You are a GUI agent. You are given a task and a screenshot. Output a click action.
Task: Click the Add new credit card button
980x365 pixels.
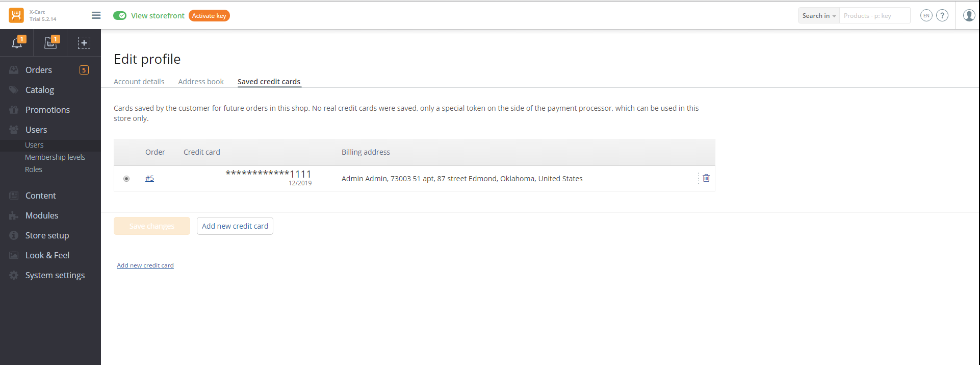tap(235, 226)
